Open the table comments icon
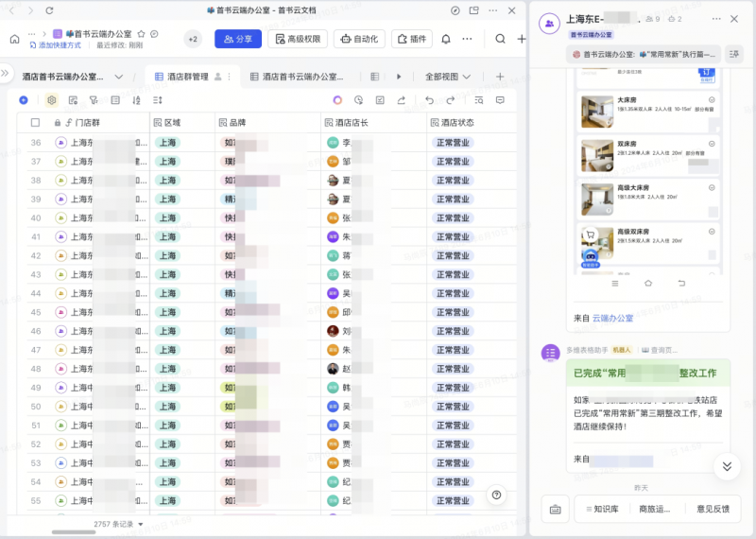The width and height of the screenshot is (756, 539). point(500,100)
